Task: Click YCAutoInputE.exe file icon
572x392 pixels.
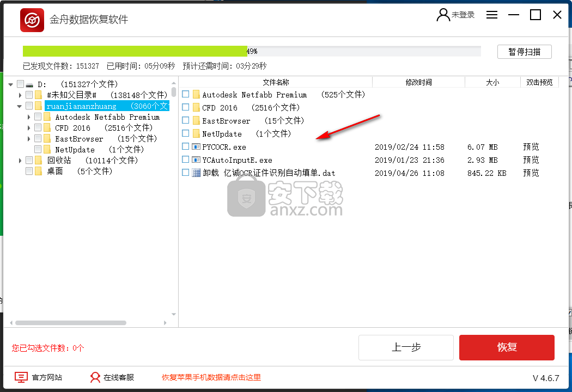Action: [x=196, y=160]
